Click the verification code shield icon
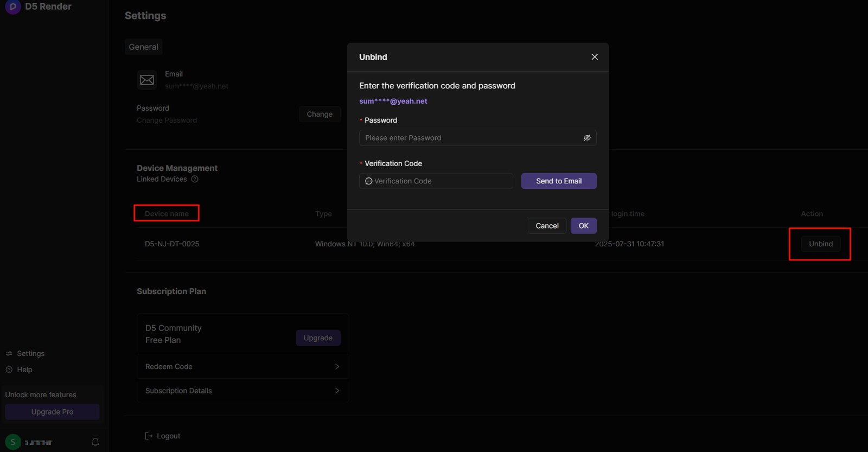Screen dimensions: 868x452 pos(369,181)
